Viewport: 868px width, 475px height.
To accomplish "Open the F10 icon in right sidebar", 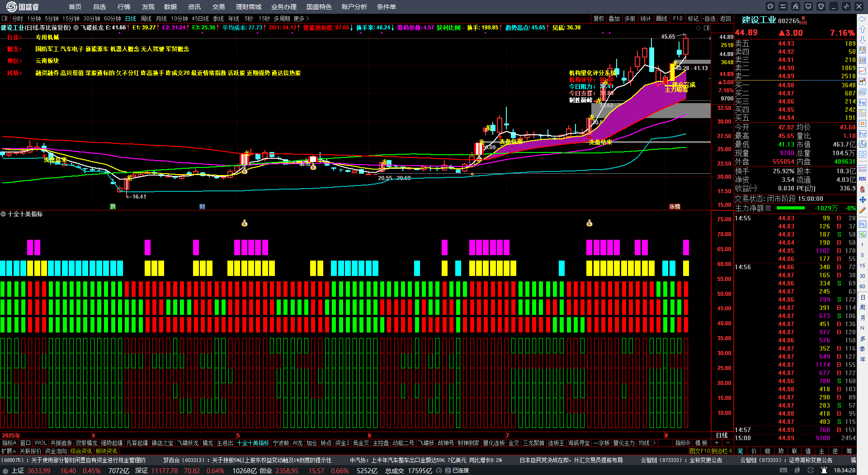I will tap(863, 103).
